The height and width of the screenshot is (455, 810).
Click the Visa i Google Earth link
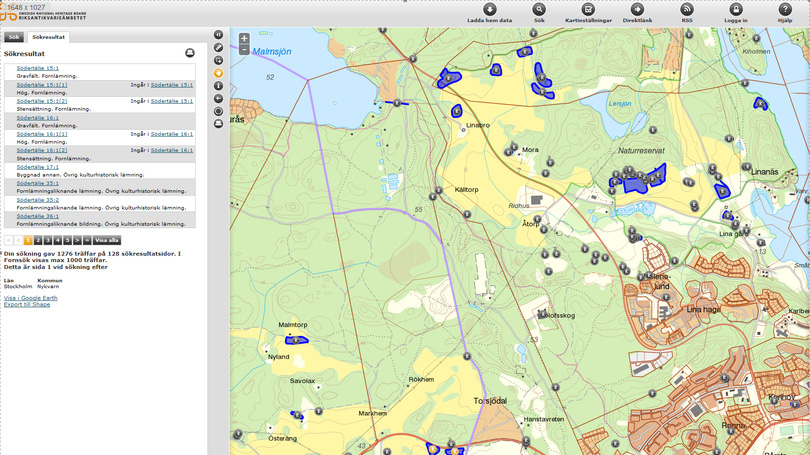pyautogui.click(x=31, y=298)
